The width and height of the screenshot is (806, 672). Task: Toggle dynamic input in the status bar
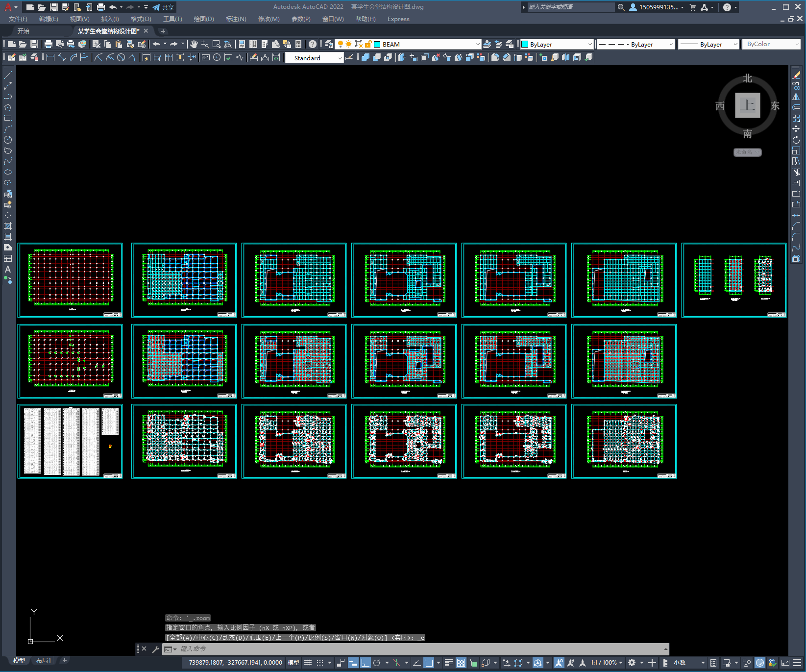tap(353, 663)
